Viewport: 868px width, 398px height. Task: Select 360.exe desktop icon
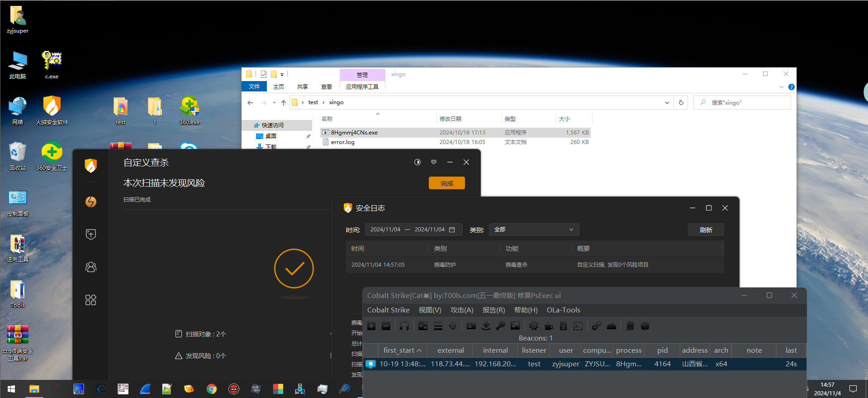[x=190, y=110]
